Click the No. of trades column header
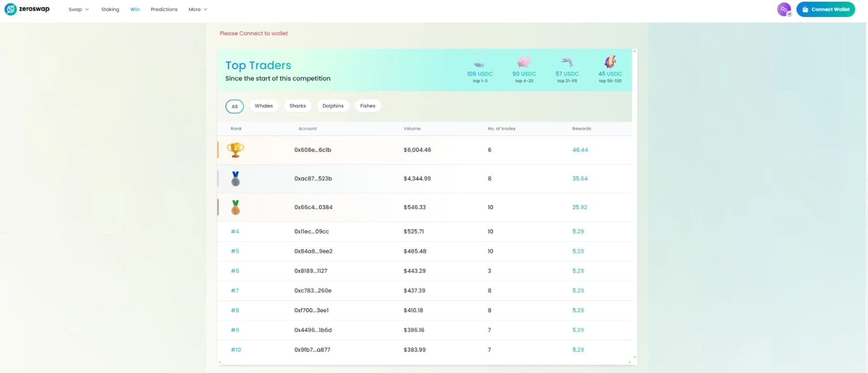868x373 pixels. pos(502,128)
